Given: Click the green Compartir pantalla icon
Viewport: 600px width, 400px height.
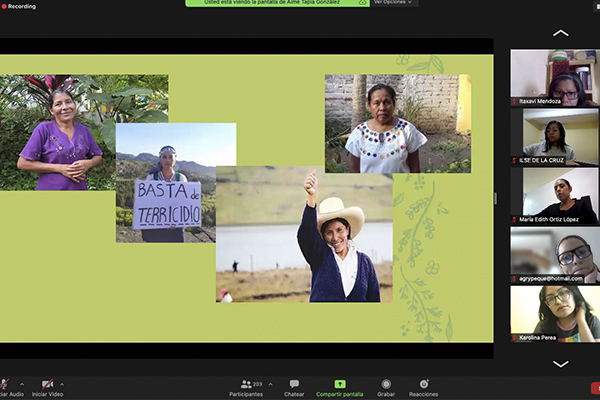Looking at the screenshot, I should pos(339,384).
